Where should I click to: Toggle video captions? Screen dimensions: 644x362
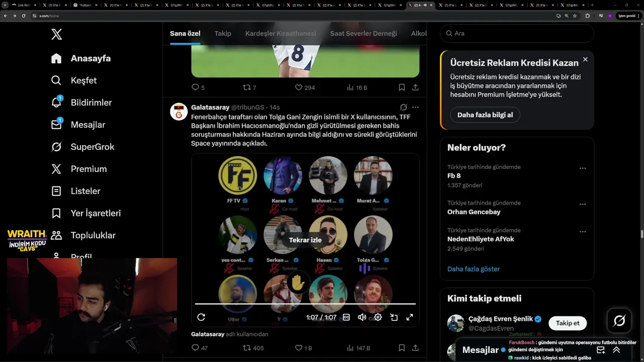tap(346, 317)
